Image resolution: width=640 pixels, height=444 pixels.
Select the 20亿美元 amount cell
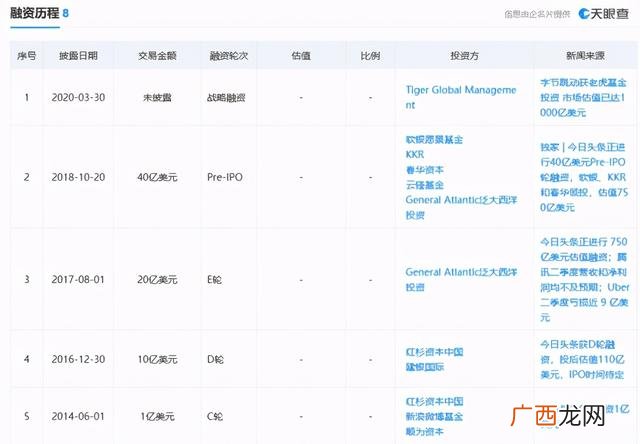pos(157,280)
